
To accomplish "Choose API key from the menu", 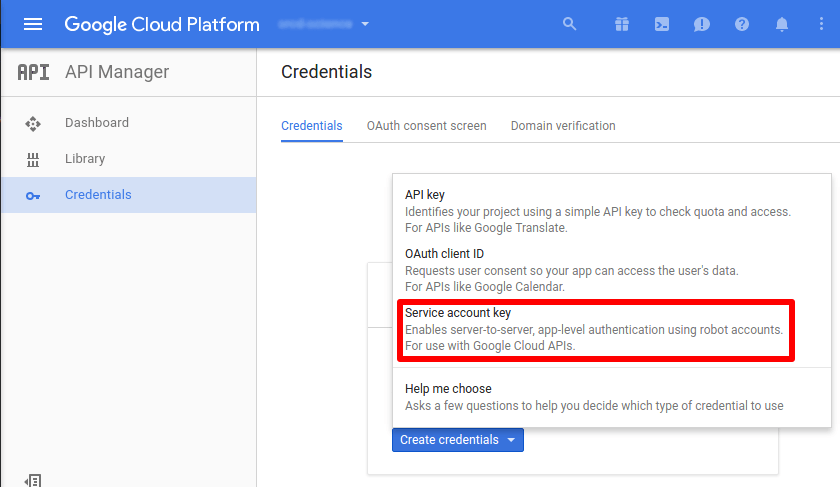I will tap(612, 211).
